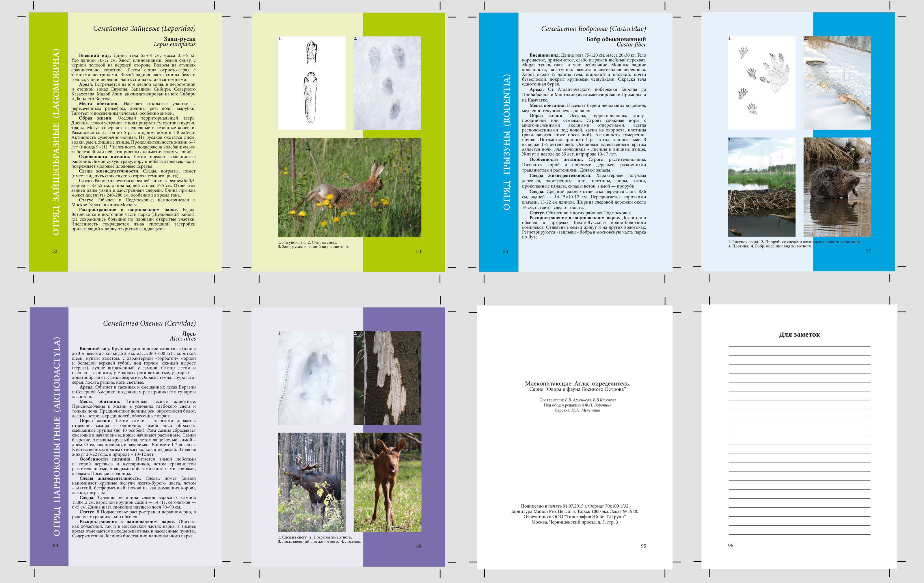Click the Бобр обыкновенный species heading
The image size is (924, 583).
click(x=616, y=39)
